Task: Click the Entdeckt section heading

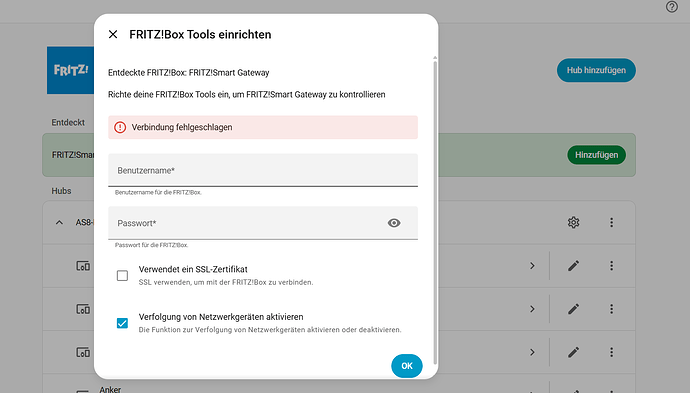Action: (x=68, y=122)
